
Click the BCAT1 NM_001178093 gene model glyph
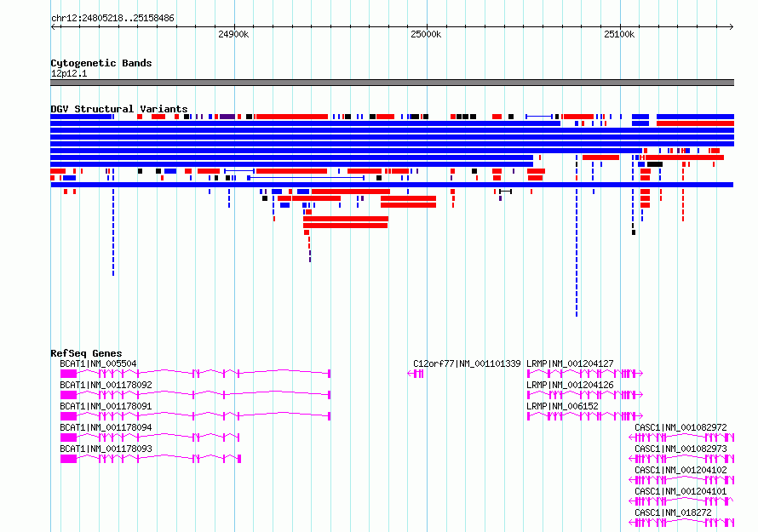pos(151,459)
